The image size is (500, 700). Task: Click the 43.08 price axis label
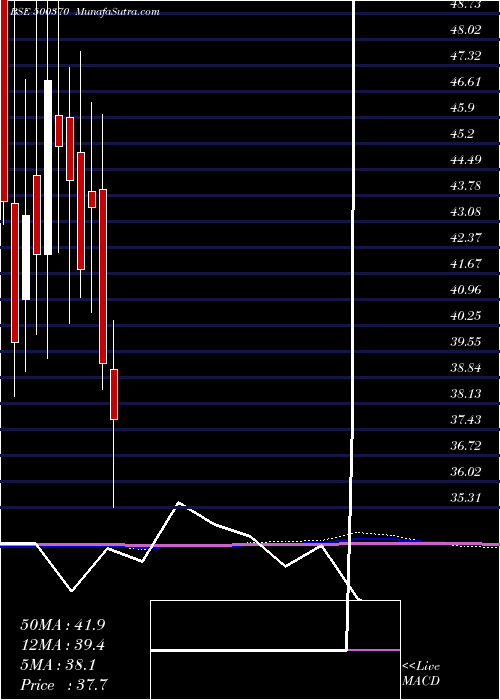pyautogui.click(x=466, y=212)
